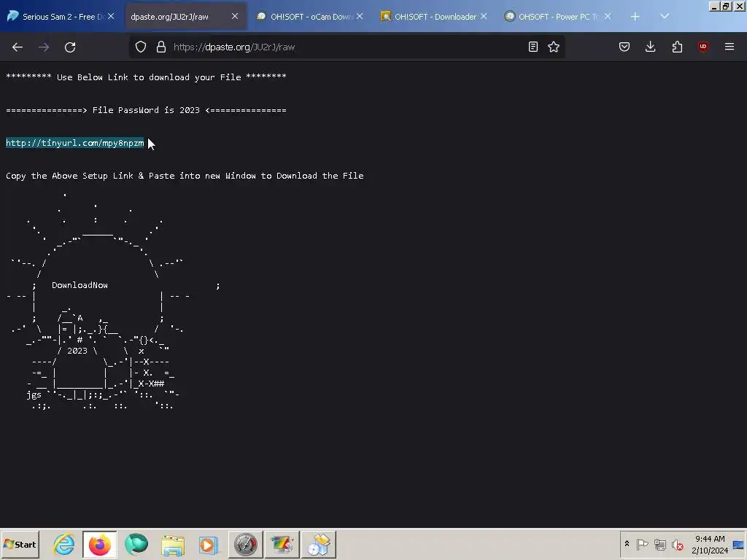
Task: Save page to Pocket
Action: click(x=624, y=47)
